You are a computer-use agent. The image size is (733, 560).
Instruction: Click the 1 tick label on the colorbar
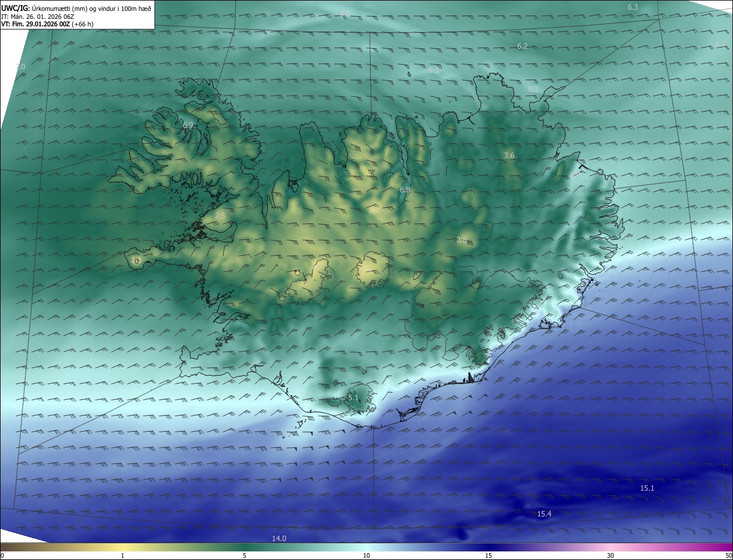coord(123,555)
